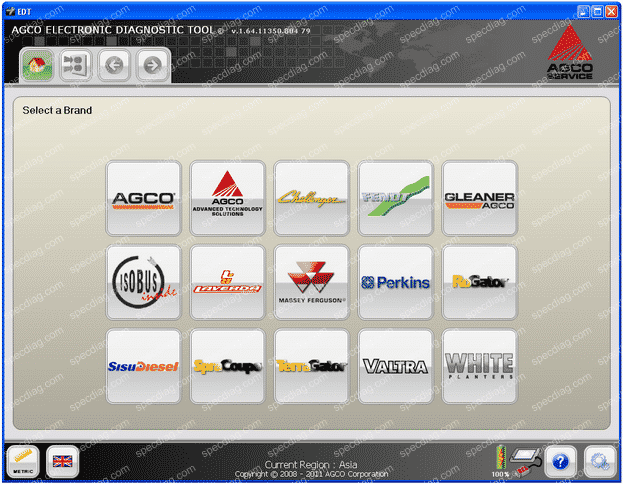Click the connection setup toolbar icon

75,65
